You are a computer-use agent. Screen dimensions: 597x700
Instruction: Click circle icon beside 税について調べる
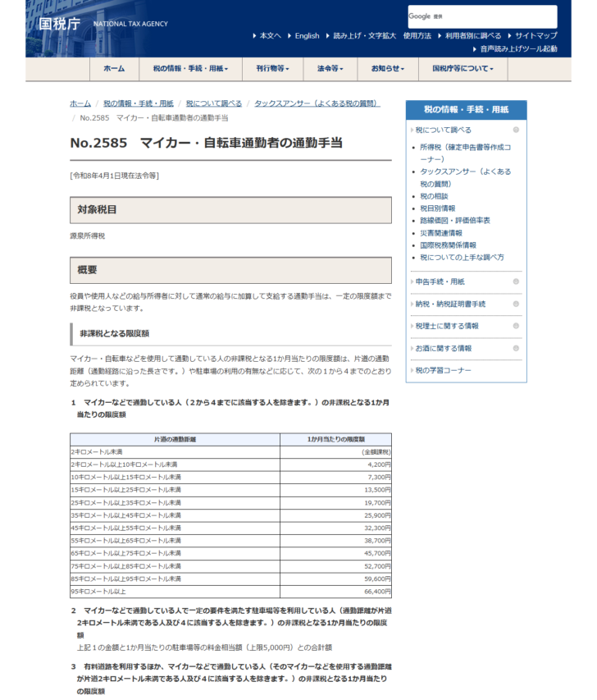516,130
